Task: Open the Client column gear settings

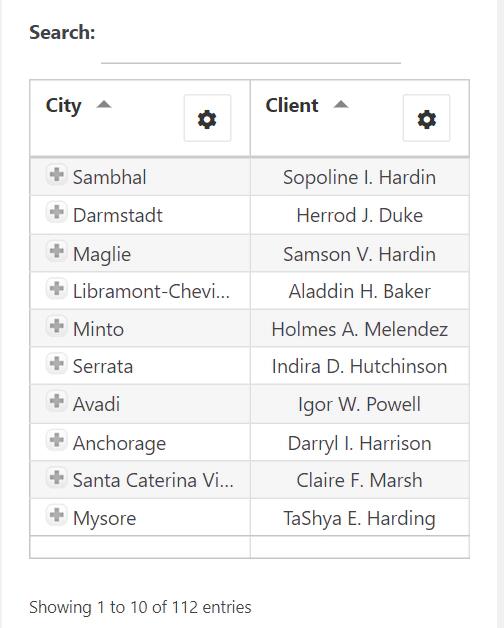Action: pos(426,118)
